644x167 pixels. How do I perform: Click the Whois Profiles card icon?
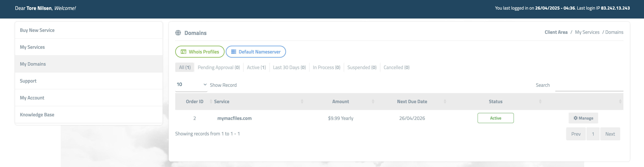pos(183,52)
